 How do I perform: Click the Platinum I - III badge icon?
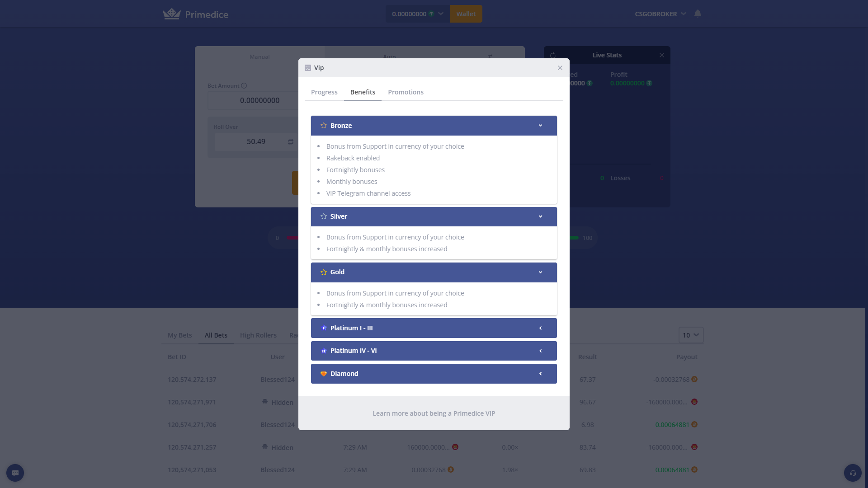click(324, 328)
